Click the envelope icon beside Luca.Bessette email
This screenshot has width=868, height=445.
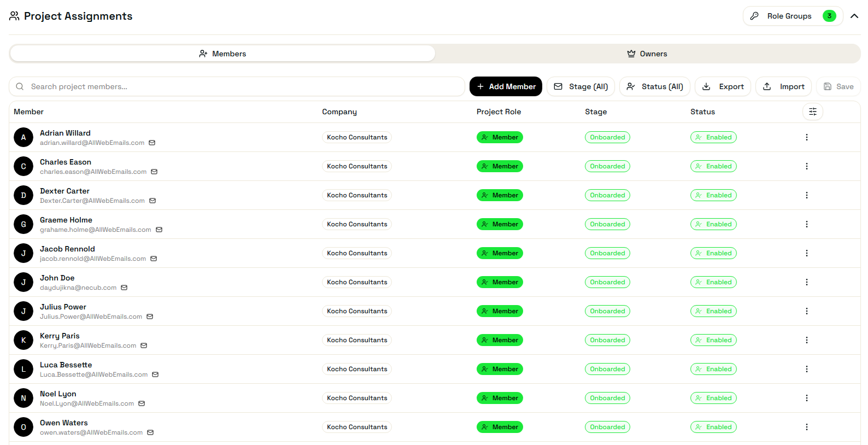155,374
